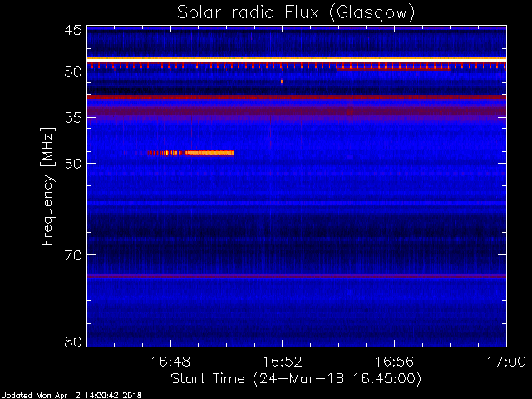Click the '16:52' time axis label
The width and height of the screenshot is (532, 399).
pos(283,362)
